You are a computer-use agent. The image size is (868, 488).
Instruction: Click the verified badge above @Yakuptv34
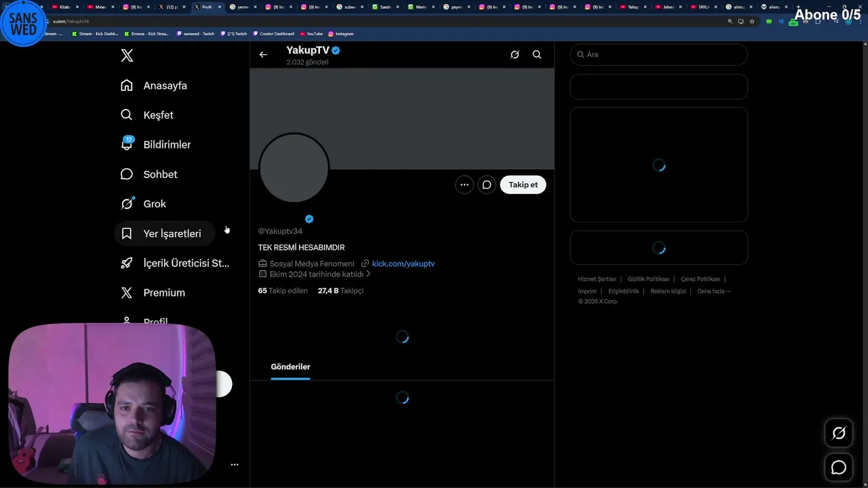[309, 219]
